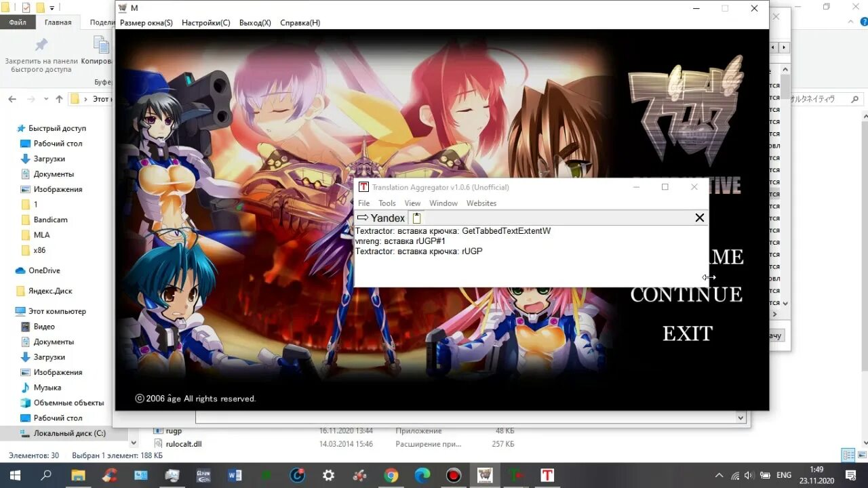The height and width of the screenshot is (488, 868).
Task: Open the Справка(H) menu
Action: click(x=300, y=23)
